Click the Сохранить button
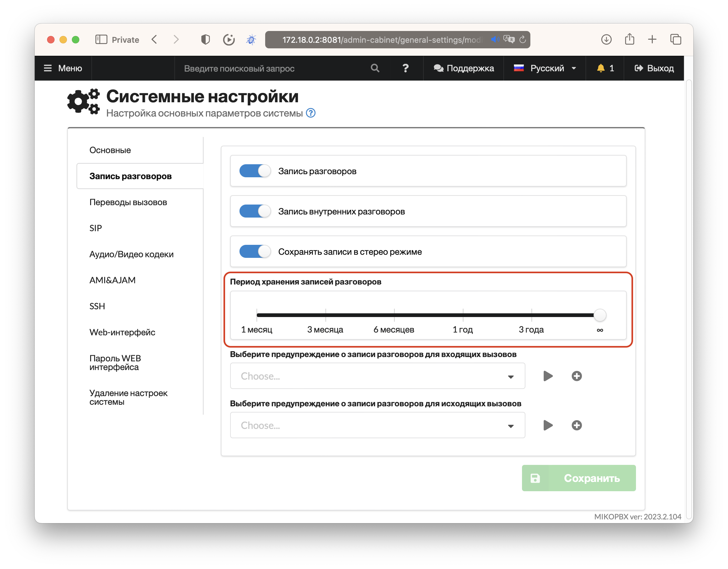The image size is (728, 569). (579, 478)
